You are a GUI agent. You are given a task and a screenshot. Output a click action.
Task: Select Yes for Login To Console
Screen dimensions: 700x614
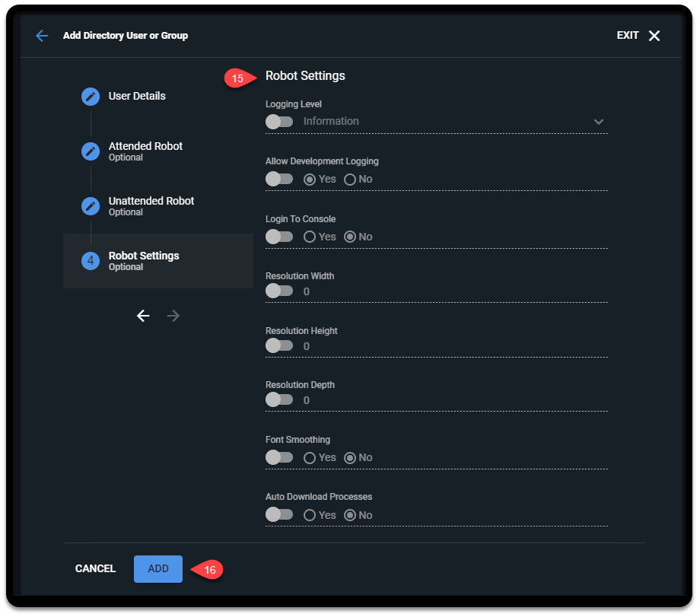coord(311,236)
